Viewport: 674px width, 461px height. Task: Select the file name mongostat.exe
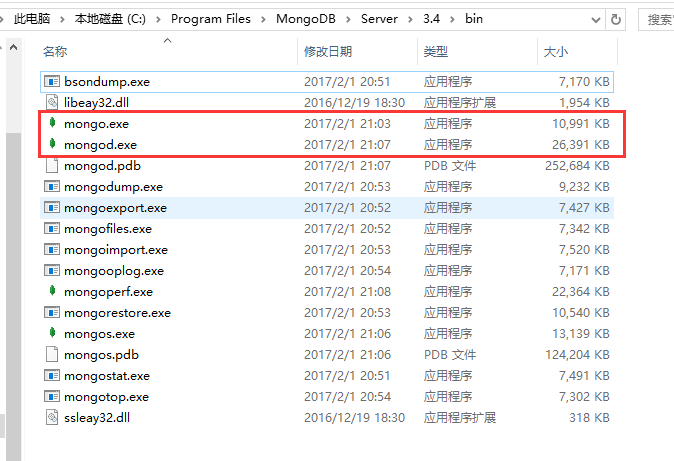click(107, 376)
